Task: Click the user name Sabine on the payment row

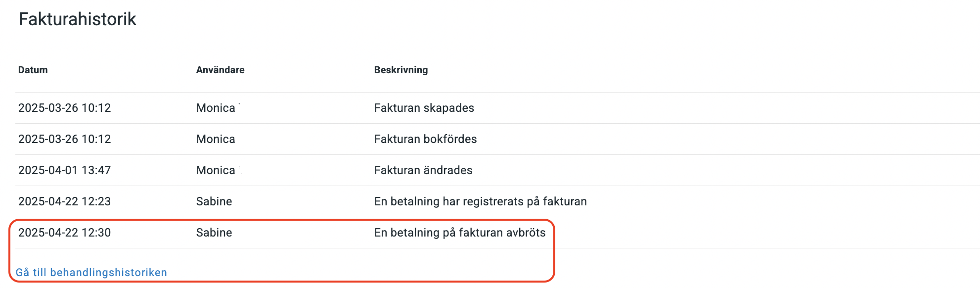Action: click(x=214, y=201)
